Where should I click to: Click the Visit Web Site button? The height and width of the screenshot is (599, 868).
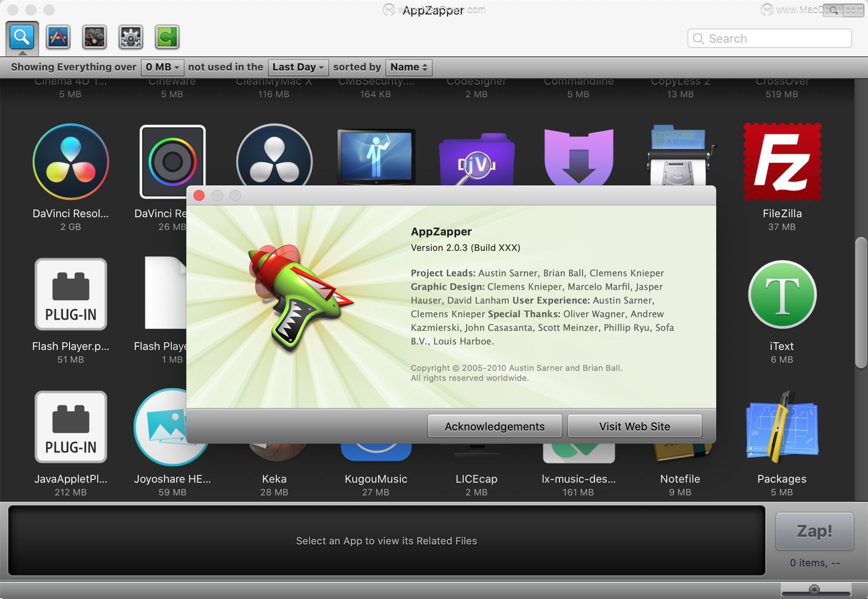(634, 426)
